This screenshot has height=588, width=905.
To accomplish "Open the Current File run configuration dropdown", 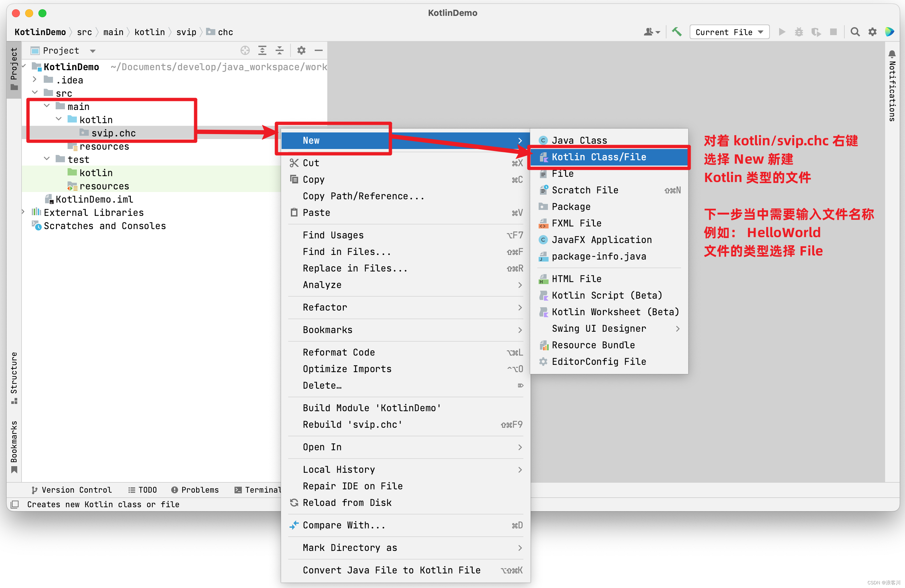I will (729, 32).
